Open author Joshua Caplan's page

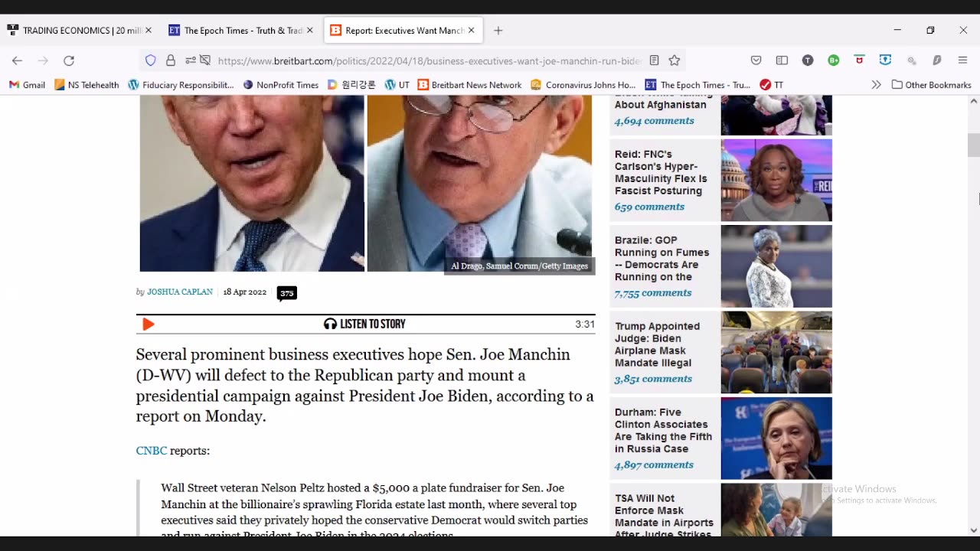pos(180,292)
